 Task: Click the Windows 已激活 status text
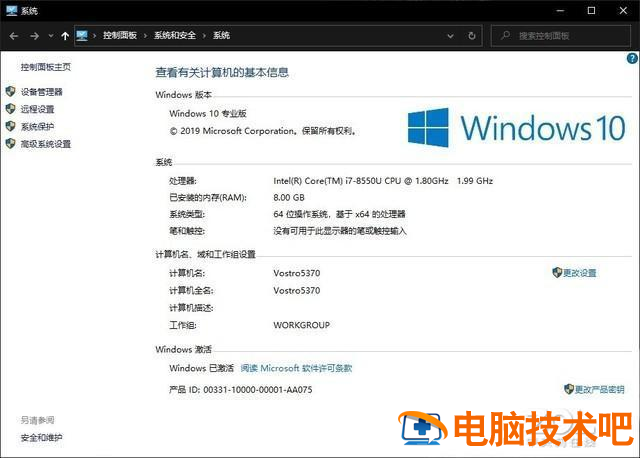(x=202, y=368)
